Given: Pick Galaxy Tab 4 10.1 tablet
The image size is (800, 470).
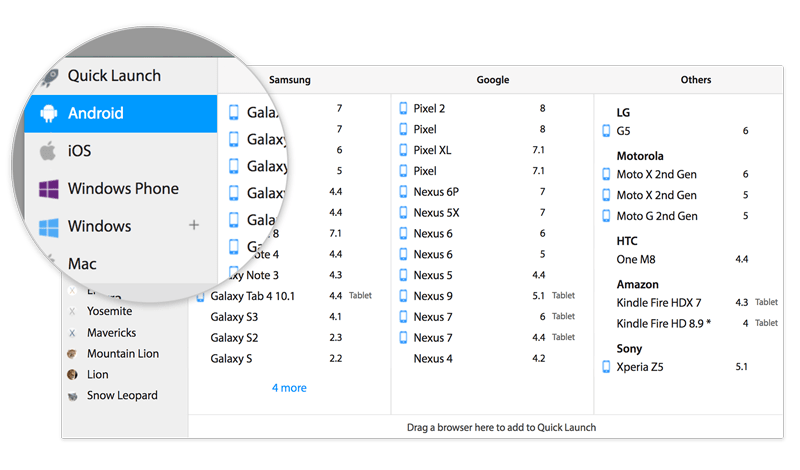Looking at the screenshot, I should pos(251,296).
